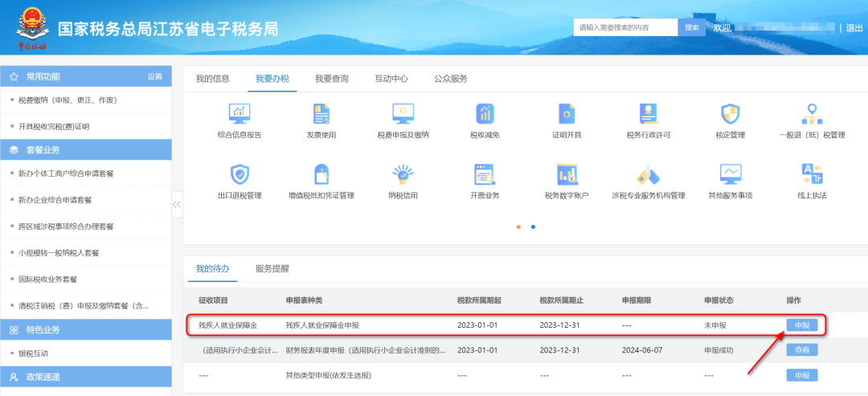Switch to 我要查询 tab

[332, 79]
